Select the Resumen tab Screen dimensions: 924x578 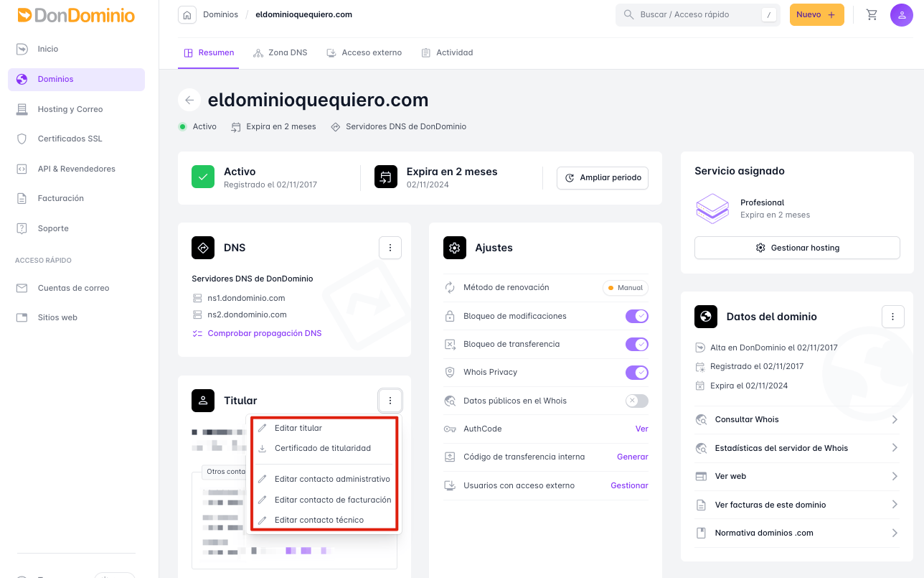point(209,53)
